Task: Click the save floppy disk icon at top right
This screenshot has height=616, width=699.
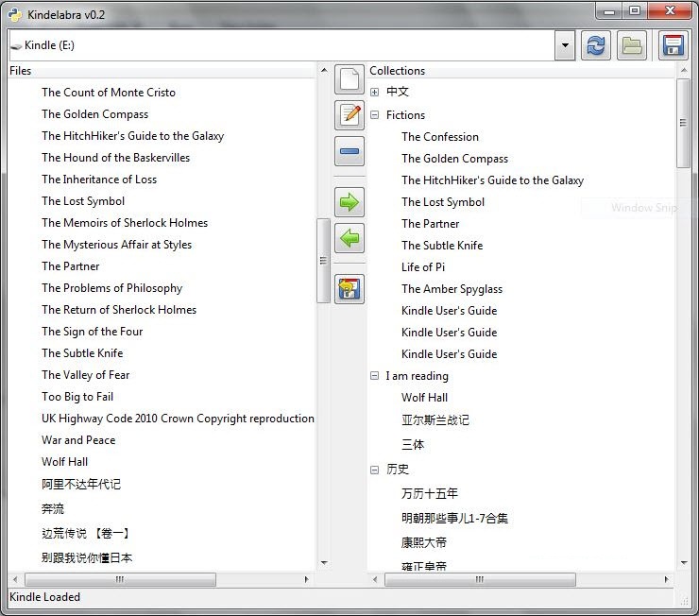Action: pos(673,45)
